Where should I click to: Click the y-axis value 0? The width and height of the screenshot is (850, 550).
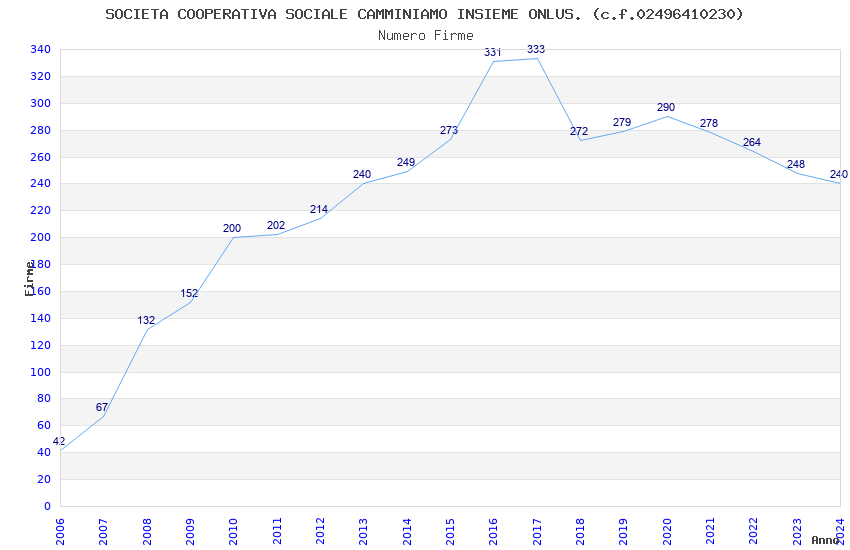[x=48, y=506]
